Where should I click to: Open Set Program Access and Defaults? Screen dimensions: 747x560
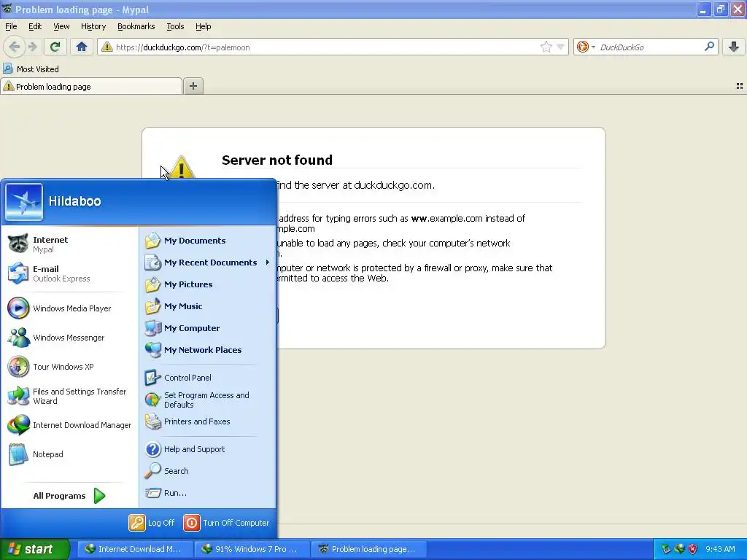[208, 400]
